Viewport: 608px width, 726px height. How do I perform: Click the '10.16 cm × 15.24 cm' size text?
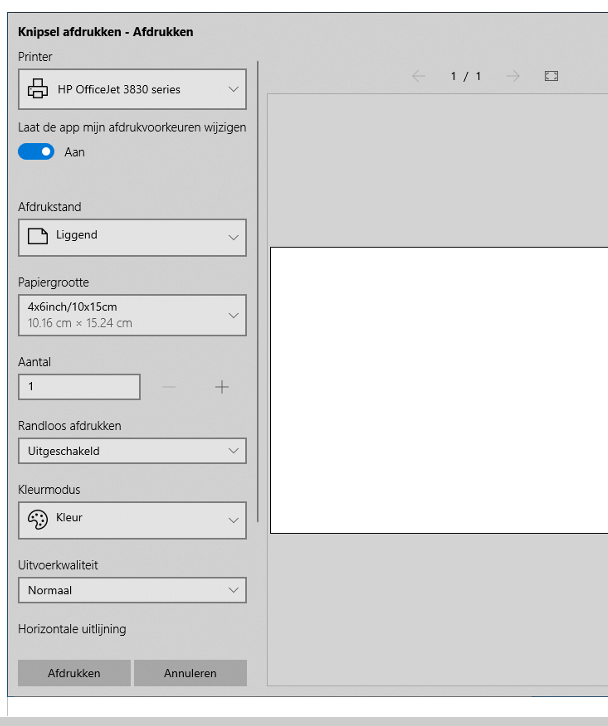point(80,323)
